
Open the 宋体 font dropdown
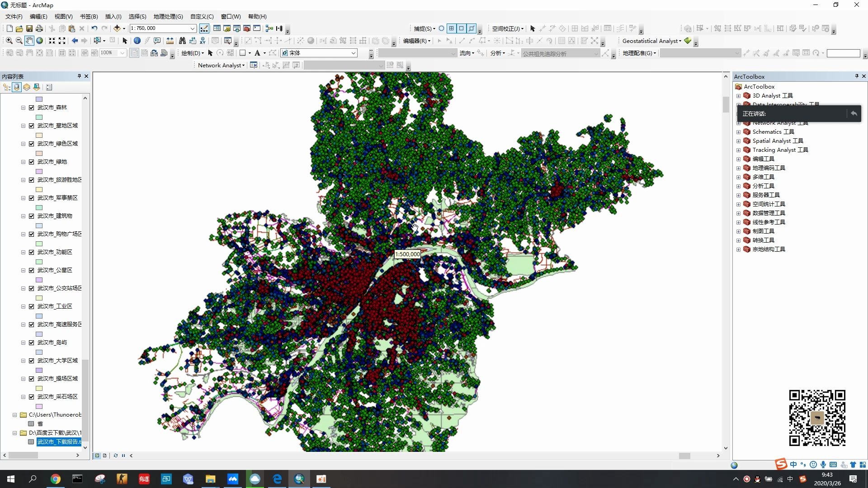click(x=353, y=53)
